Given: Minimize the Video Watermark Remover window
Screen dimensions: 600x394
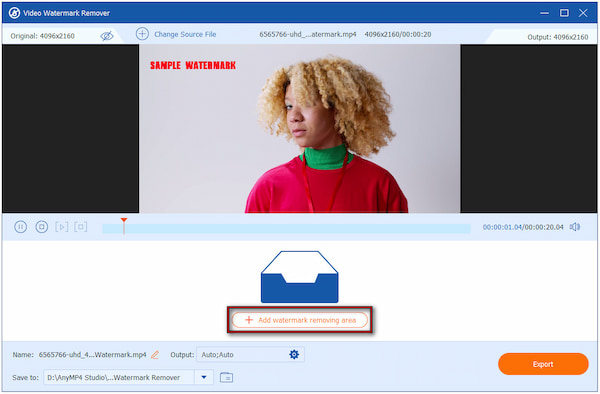Looking at the screenshot, I should pyautogui.click(x=544, y=13).
